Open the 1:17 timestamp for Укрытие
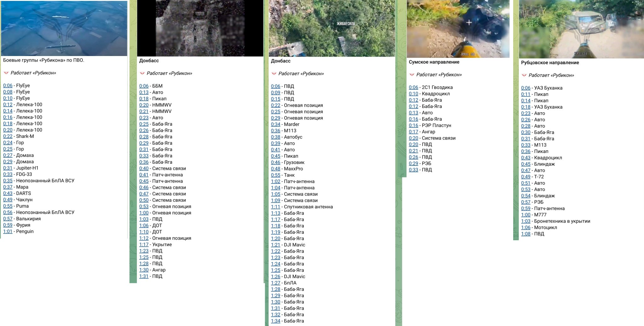This screenshot has width=644, height=326. coord(144,244)
